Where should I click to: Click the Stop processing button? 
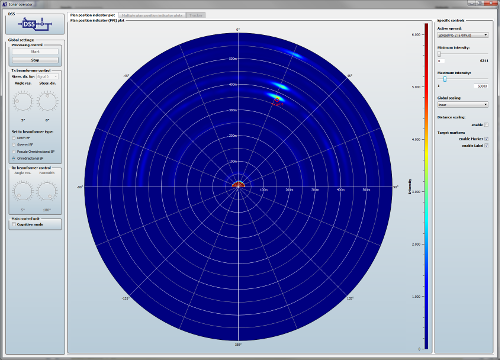(x=35, y=60)
